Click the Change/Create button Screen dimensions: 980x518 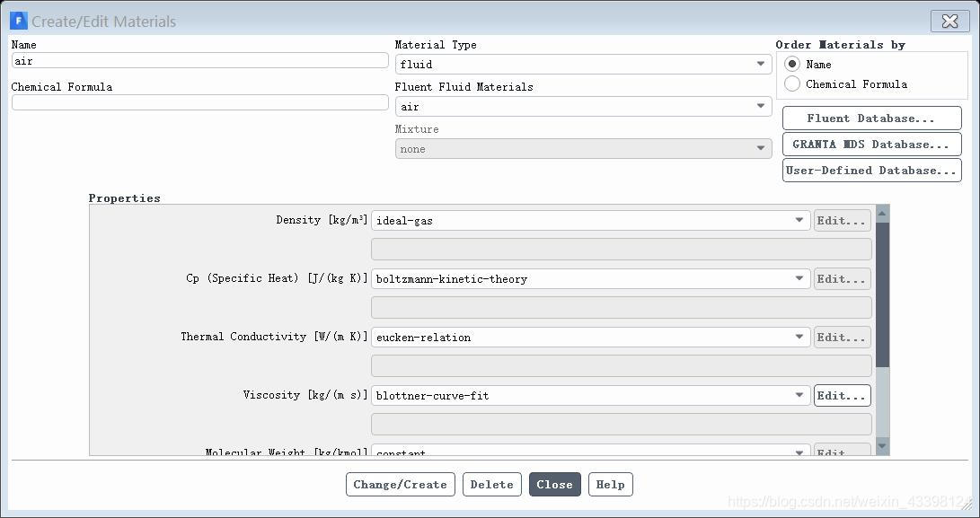point(400,484)
